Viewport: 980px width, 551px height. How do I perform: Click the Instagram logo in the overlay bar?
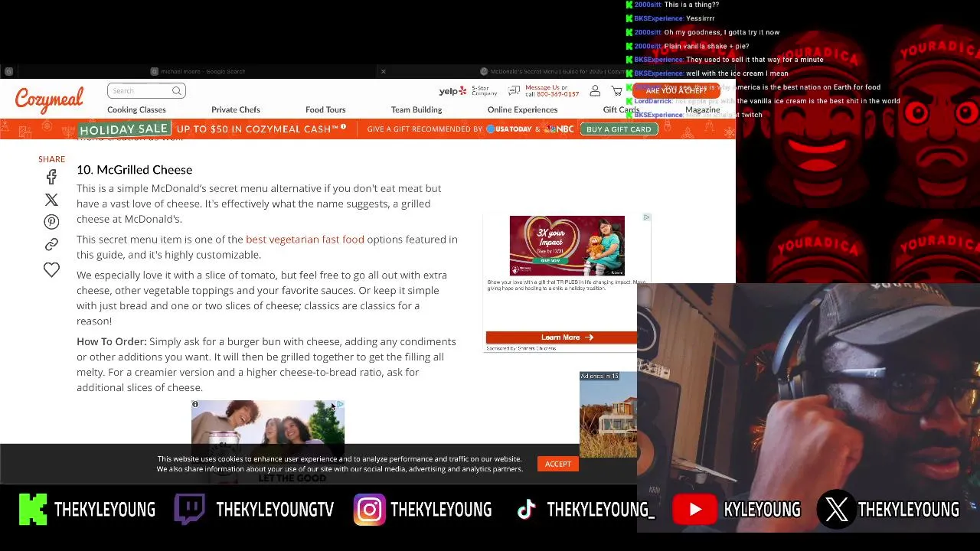pos(369,510)
